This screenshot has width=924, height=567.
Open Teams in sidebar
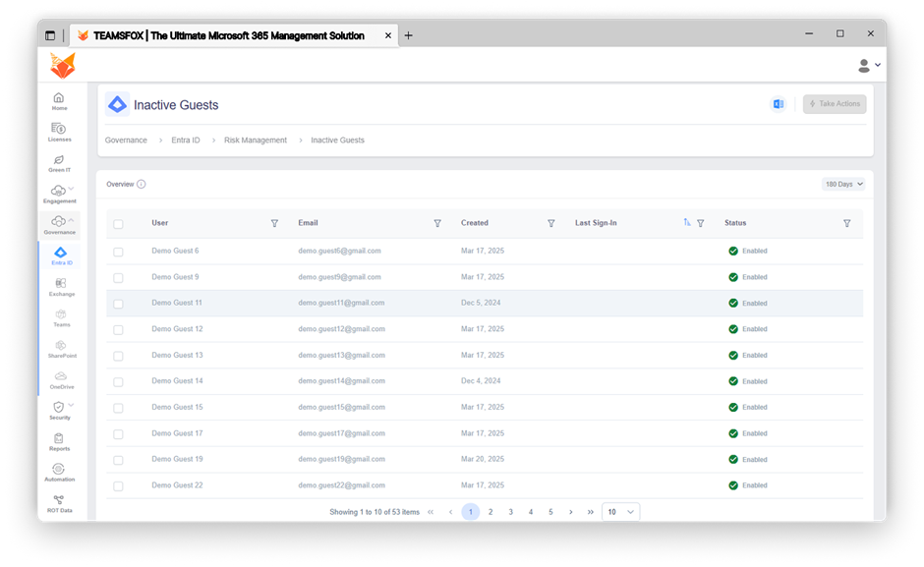click(61, 318)
